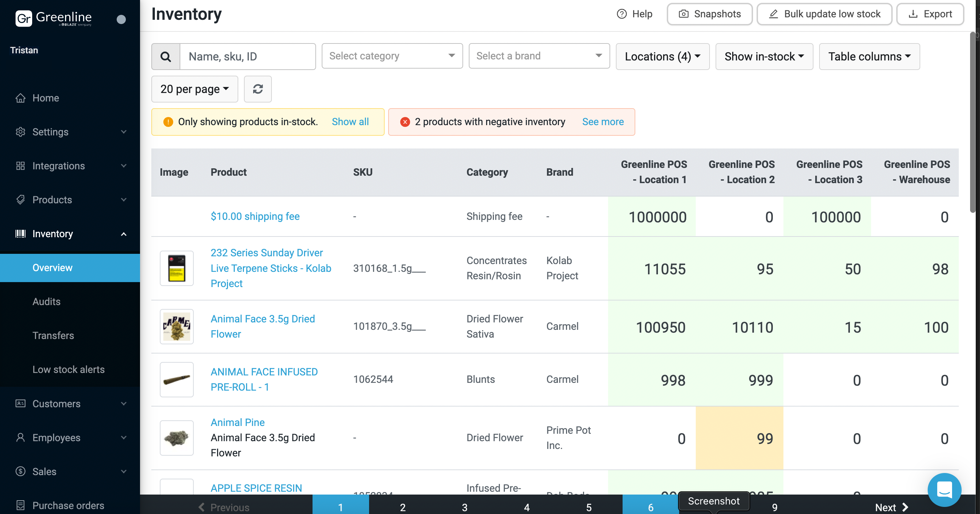Collapse the Inventory menu chevron
Image resolution: width=980 pixels, height=514 pixels.
pyautogui.click(x=124, y=234)
